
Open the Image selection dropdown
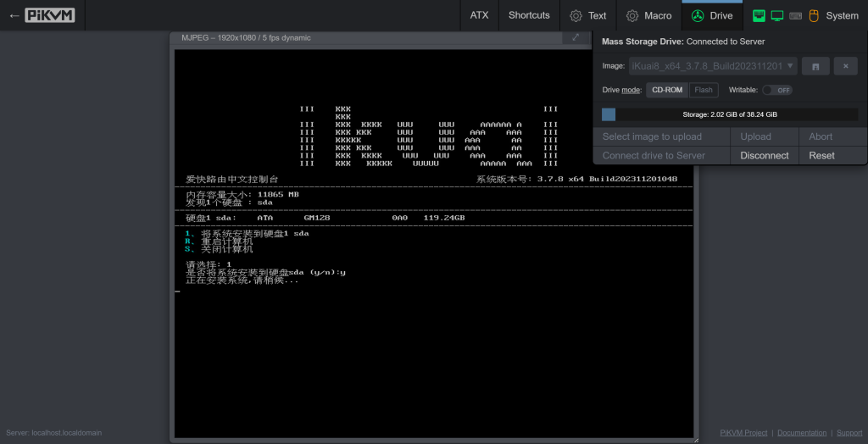click(713, 66)
